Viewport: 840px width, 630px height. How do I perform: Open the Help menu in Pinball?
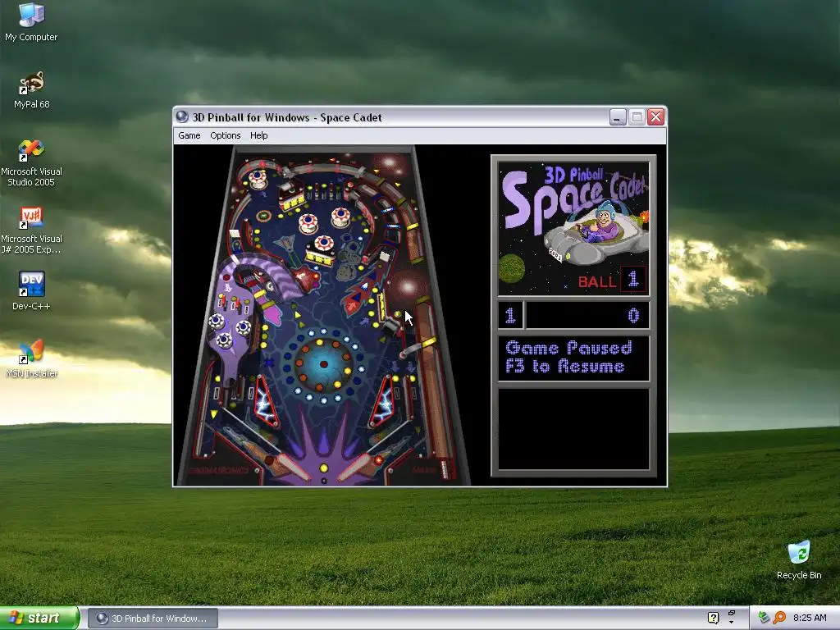258,135
